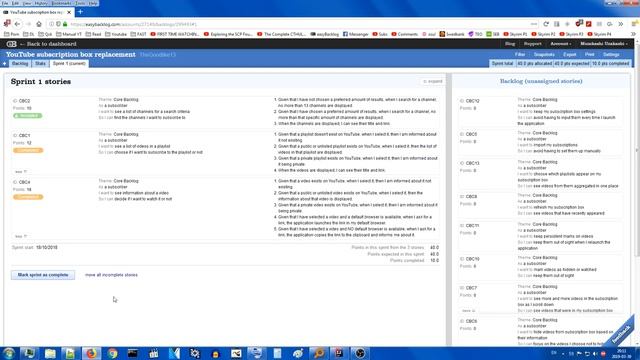The width and height of the screenshot is (640, 360).
Task: Click the green padlock site security icon
Action: [x=65, y=24]
